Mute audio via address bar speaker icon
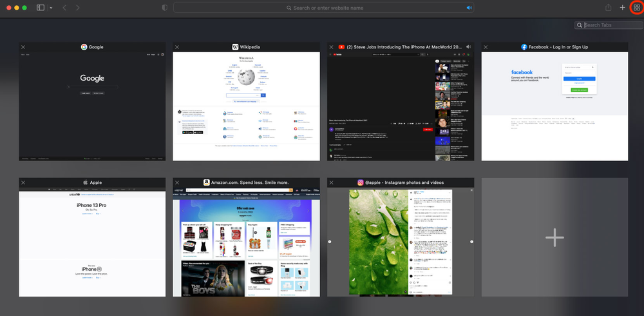The height and width of the screenshot is (316, 644). pyautogui.click(x=469, y=8)
